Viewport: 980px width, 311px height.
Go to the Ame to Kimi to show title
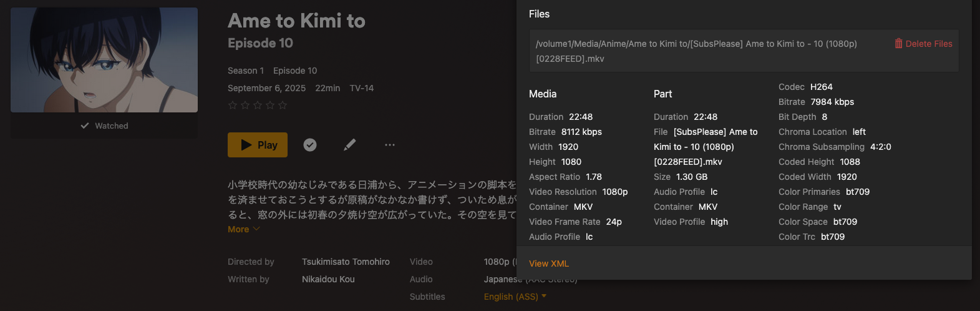pyautogui.click(x=296, y=21)
